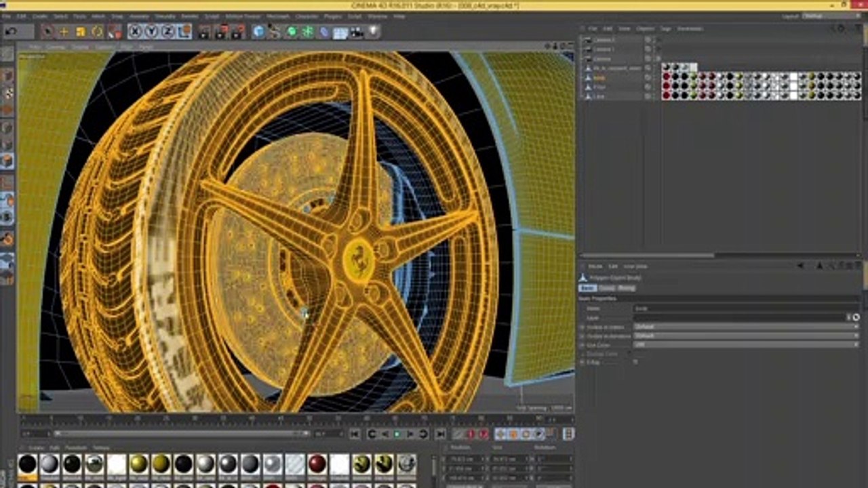This screenshot has height=488, width=868.
Task: Add a Cube primitive object
Action: click(x=258, y=31)
